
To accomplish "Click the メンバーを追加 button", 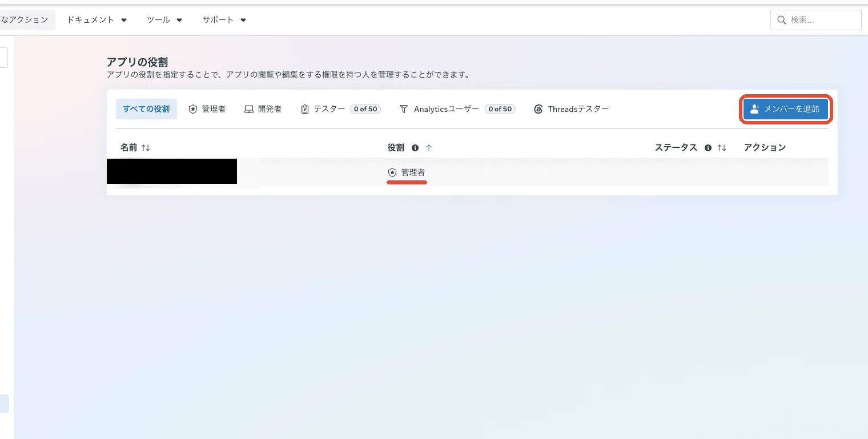I will [x=785, y=109].
